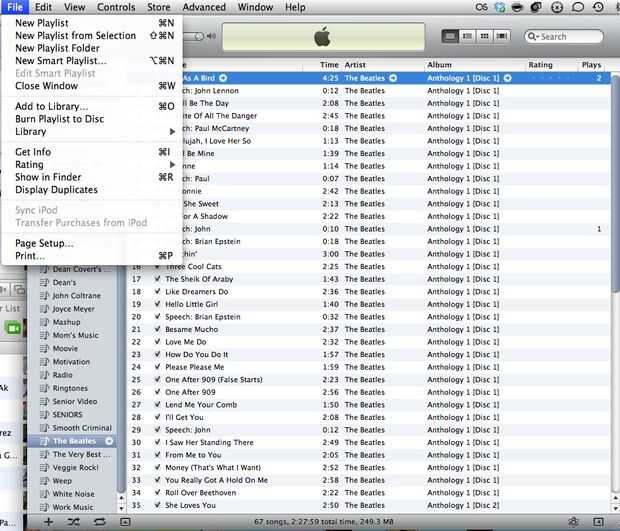
Task: Click the Apple logo status display
Action: click(323, 37)
